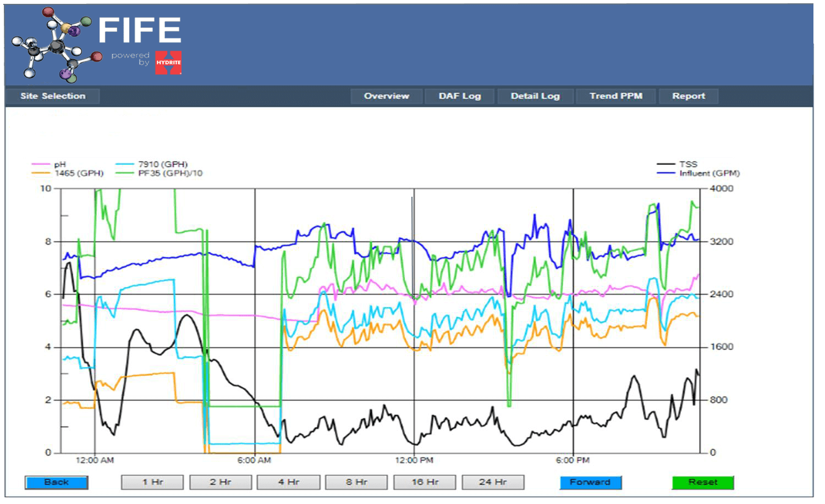The image size is (825, 504).
Task: Click the blue Forward button
Action: [591, 483]
